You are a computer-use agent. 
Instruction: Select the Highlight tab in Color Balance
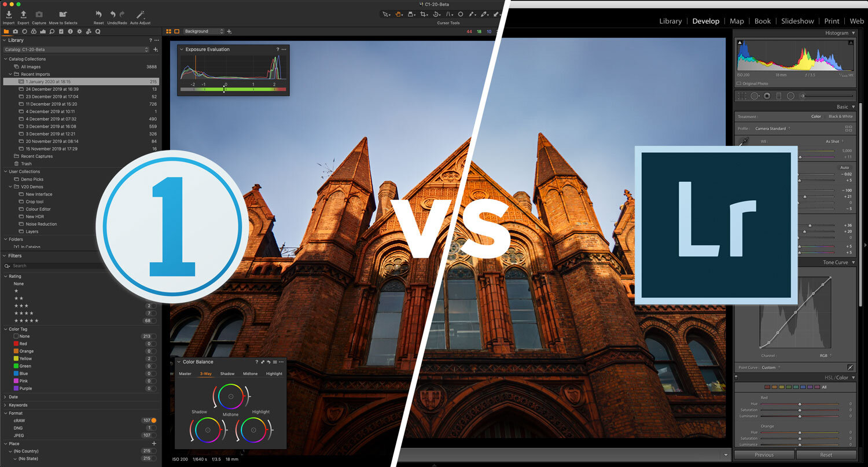[x=274, y=374]
